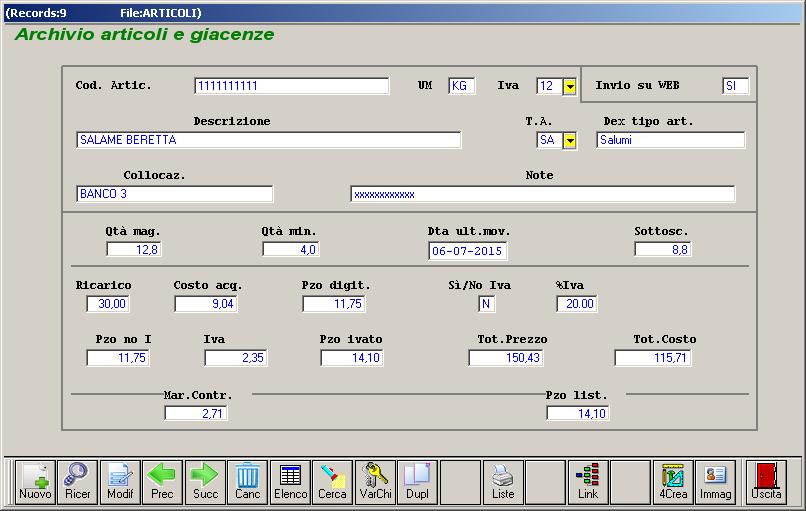Click the 'Archivio articoli e giacenze' heading
The height and width of the screenshot is (511, 806).
coord(144,34)
